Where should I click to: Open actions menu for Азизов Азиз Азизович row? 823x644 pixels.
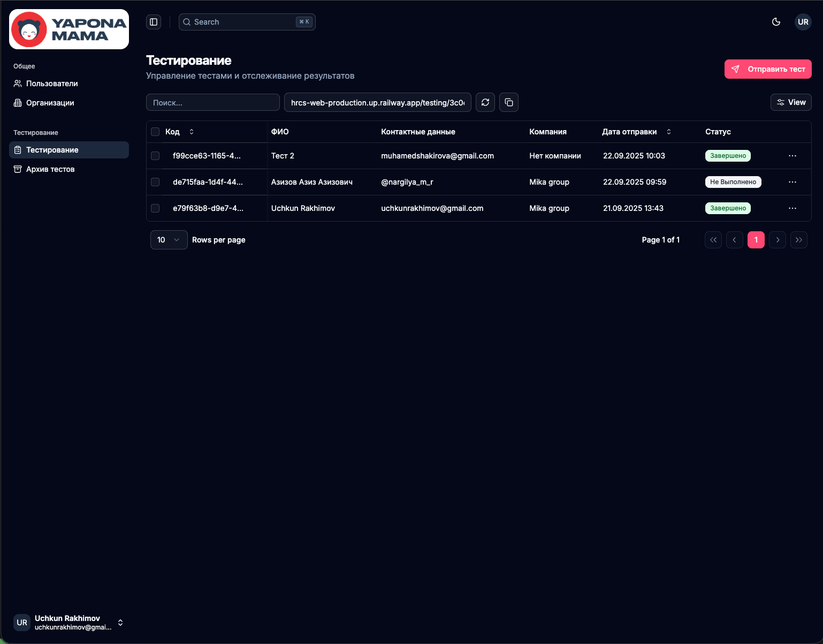click(792, 182)
